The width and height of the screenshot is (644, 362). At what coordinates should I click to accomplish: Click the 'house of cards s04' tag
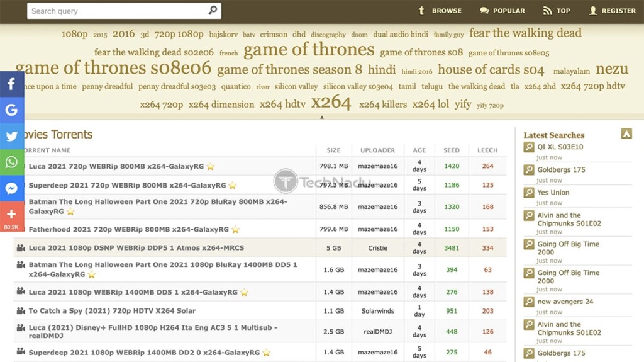pyautogui.click(x=491, y=69)
